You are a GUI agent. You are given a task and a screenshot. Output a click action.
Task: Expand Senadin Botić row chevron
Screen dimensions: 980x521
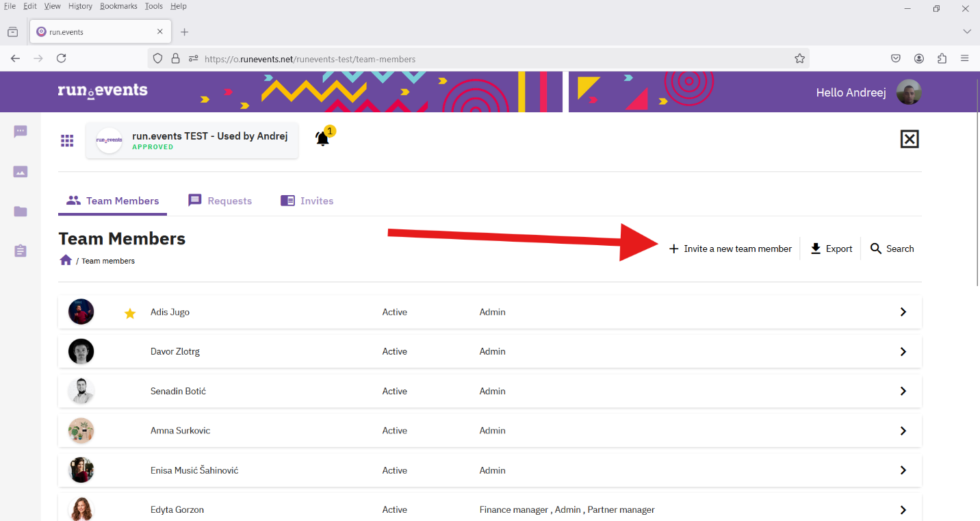[903, 392]
